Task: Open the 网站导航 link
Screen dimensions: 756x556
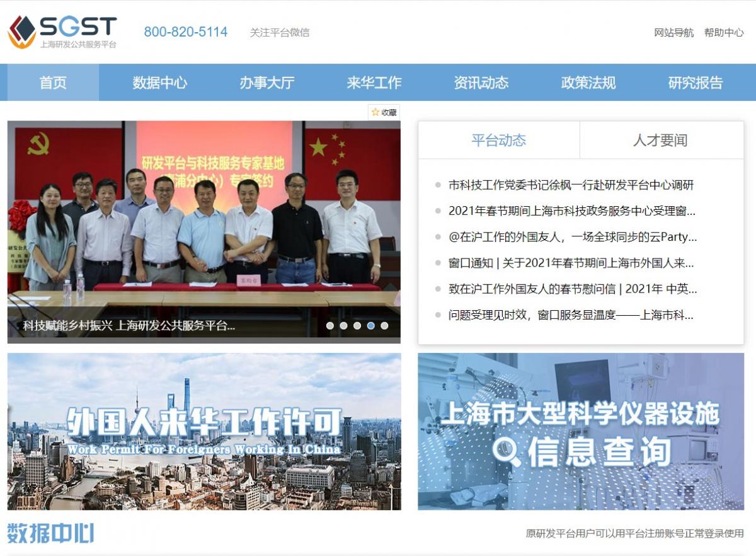Action: 673,33
